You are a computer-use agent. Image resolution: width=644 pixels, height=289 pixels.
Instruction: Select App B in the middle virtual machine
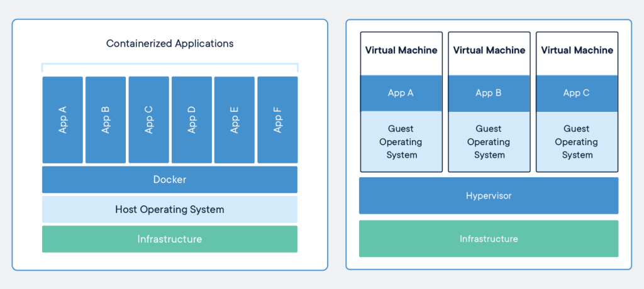(488, 93)
